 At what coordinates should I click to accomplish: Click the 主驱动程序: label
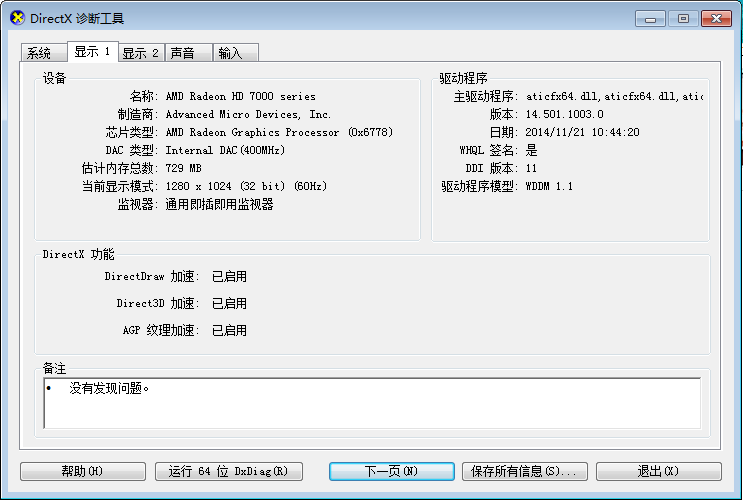(486, 96)
